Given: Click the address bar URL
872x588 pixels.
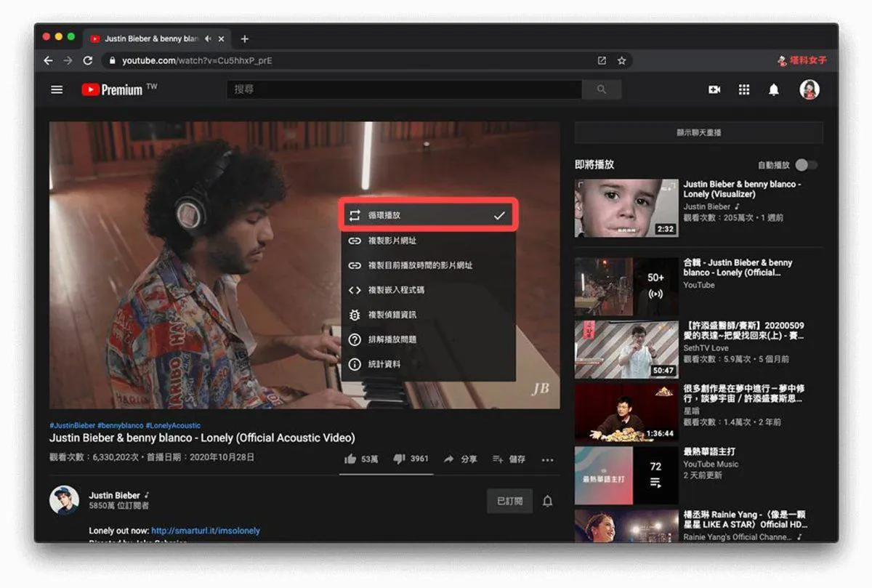Looking at the screenshot, I should point(197,61).
